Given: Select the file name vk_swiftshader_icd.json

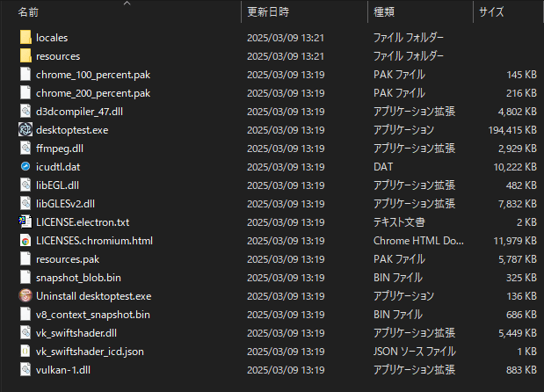Looking at the screenshot, I should tap(90, 352).
